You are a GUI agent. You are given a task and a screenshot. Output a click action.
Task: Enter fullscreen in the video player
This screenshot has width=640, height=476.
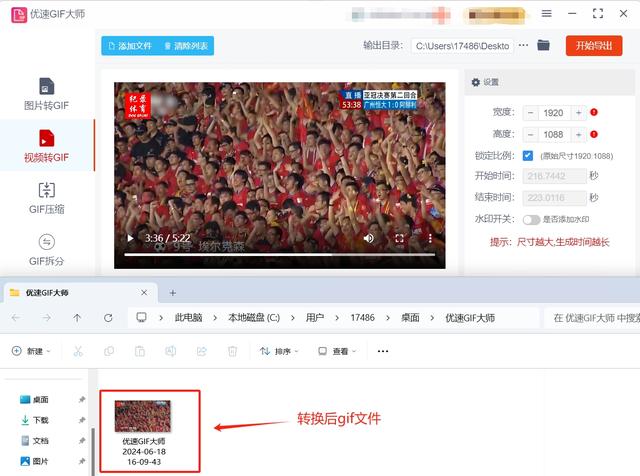tap(399, 238)
